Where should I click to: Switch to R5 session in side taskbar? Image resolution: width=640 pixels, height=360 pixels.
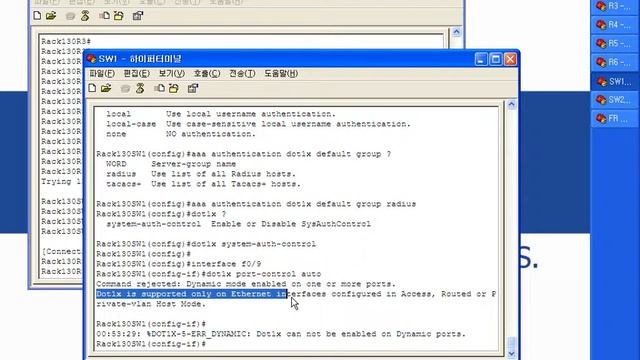coord(615,43)
